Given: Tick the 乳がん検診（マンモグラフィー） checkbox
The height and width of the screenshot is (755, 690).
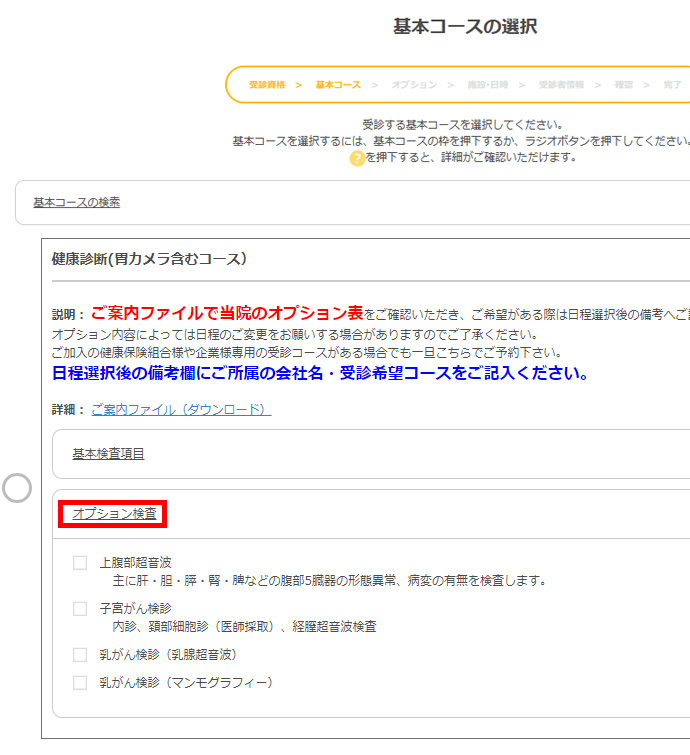Looking at the screenshot, I should pyautogui.click(x=80, y=683).
